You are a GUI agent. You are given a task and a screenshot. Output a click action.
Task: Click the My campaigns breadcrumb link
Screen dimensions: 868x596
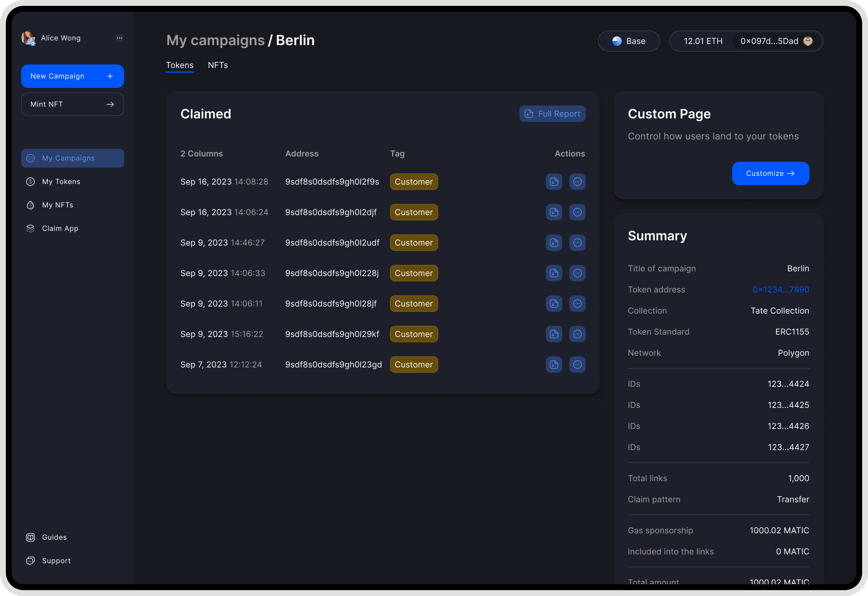pyautogui.click(x=216, y=40)
